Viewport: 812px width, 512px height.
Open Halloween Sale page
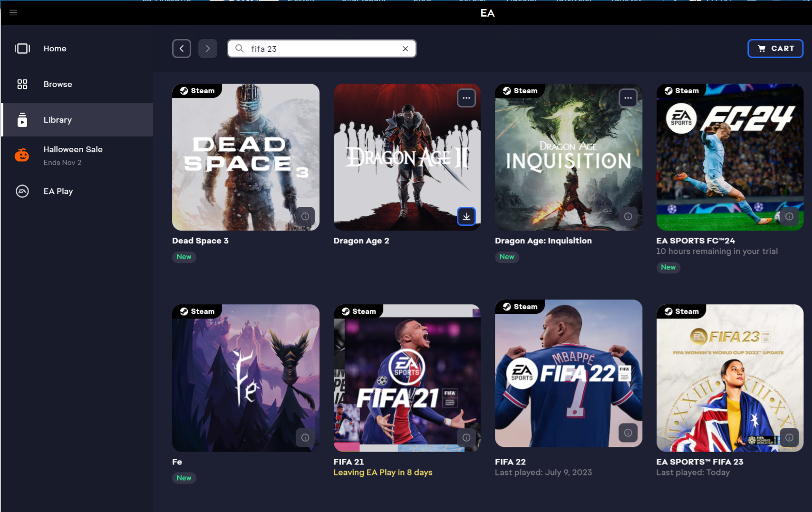[x=77, y=155]
